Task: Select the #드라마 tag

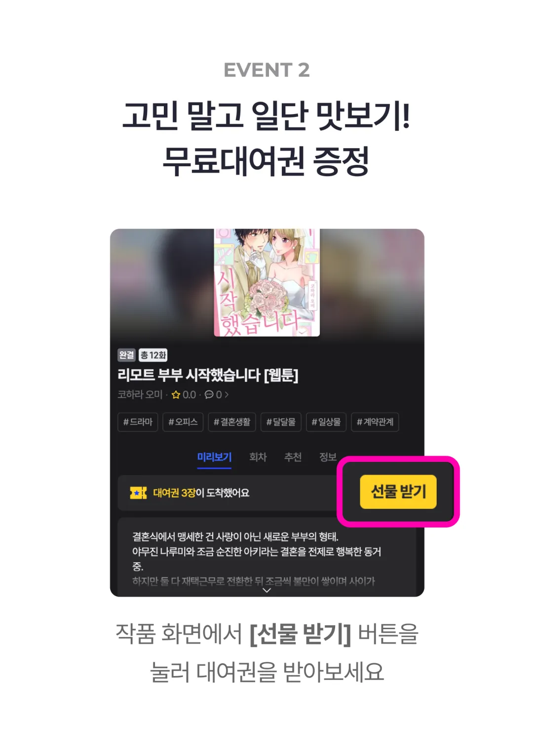Action: coord(138,422)
